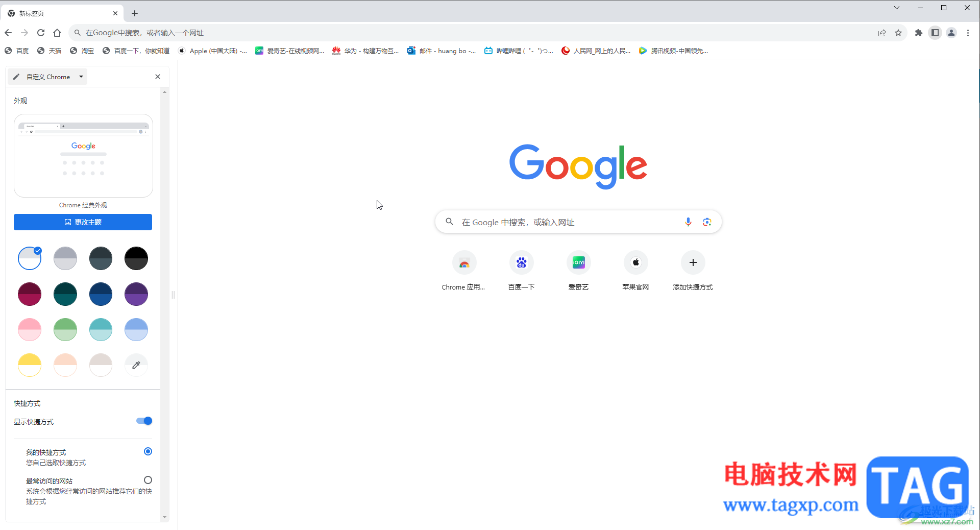Open the profile avatar menu

point(951,33)
